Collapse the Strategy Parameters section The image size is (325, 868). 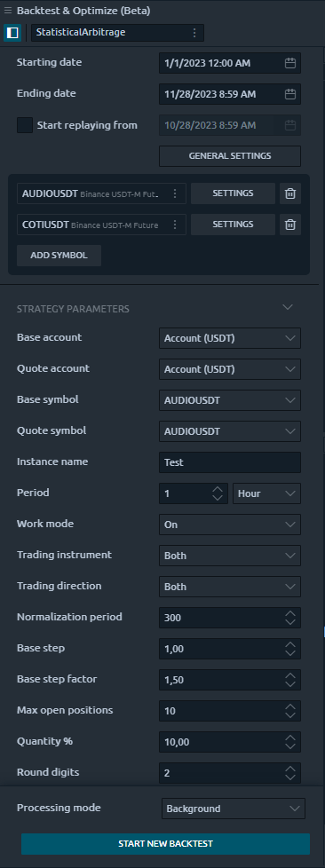pos(288,307)
